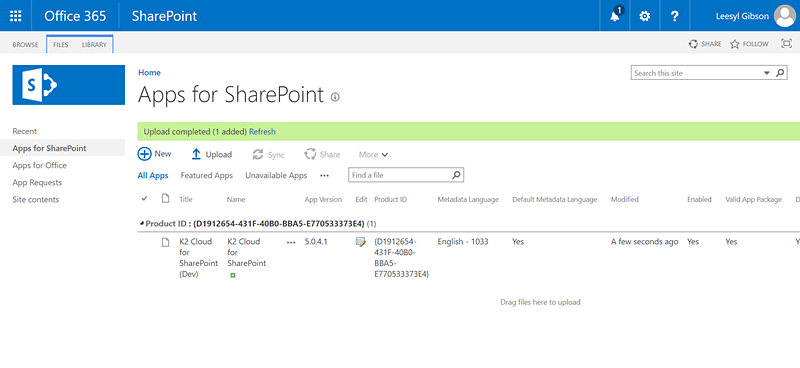
Task: Open Apps for SharePoint in left navigation
Action: pos(49,148)
